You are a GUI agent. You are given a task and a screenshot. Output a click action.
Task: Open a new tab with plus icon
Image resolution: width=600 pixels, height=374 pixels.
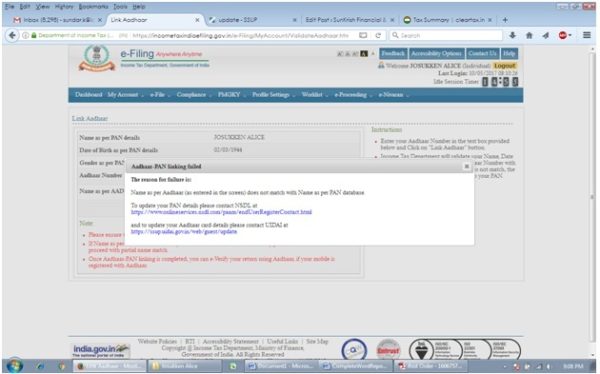tap(505, 20)
